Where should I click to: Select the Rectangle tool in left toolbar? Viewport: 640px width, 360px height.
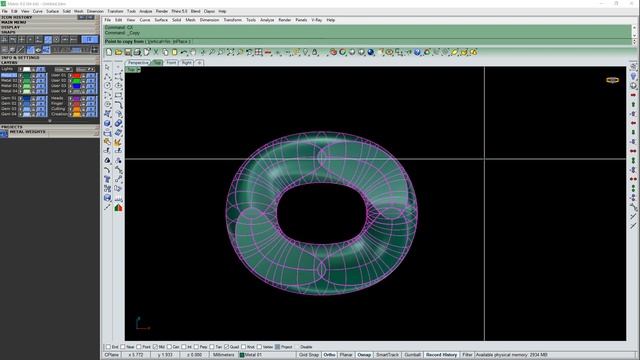[118, 95]
